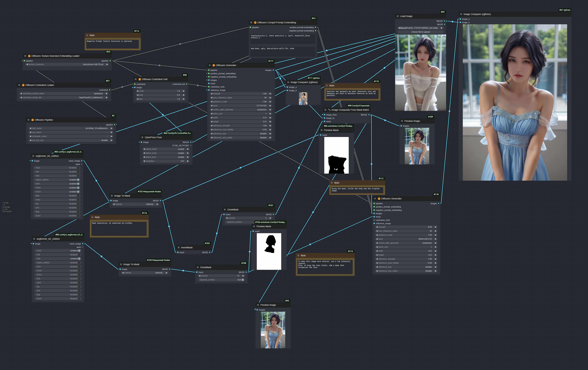Collapse the OpenPose Pose node using its title dot

coord(142,137)
